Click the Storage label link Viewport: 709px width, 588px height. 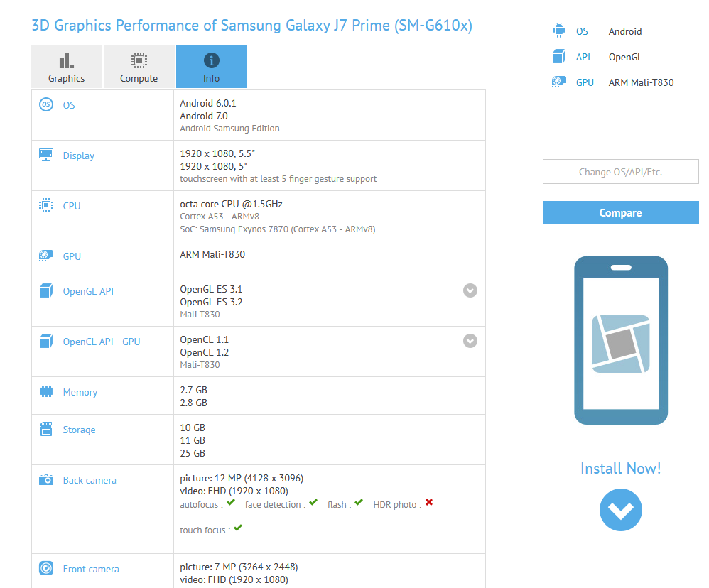pos(79,430)
